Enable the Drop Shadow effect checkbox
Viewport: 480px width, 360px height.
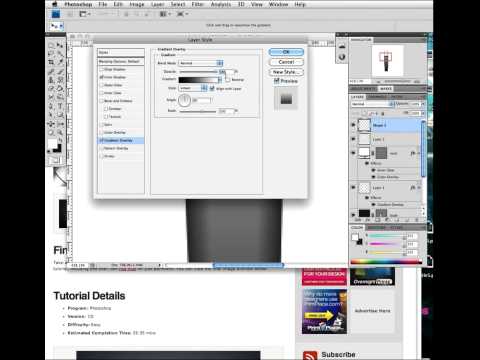102,69
